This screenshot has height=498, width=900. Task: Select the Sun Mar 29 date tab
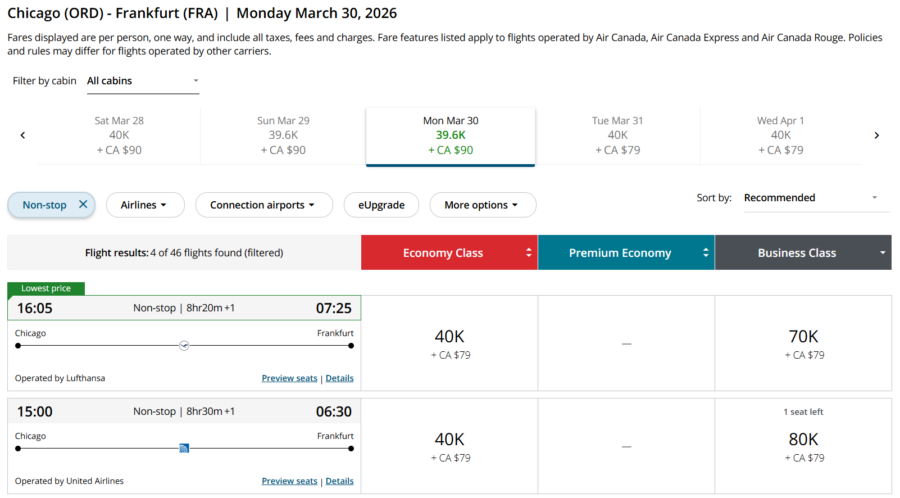(283, 135)
